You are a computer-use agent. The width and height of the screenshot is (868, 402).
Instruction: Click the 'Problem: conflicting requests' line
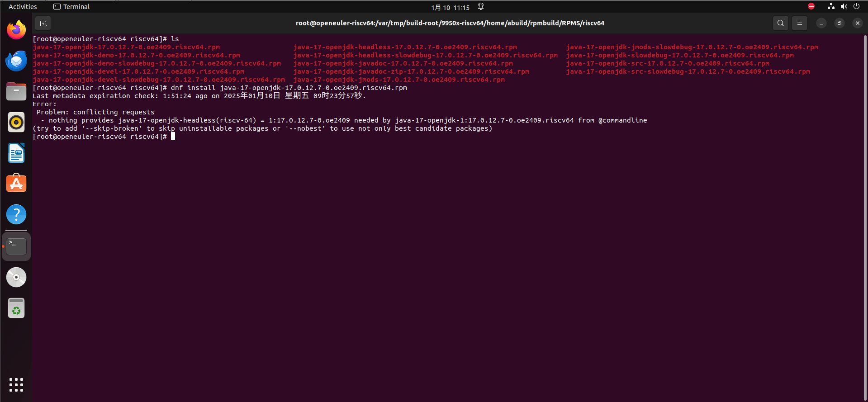95,112
